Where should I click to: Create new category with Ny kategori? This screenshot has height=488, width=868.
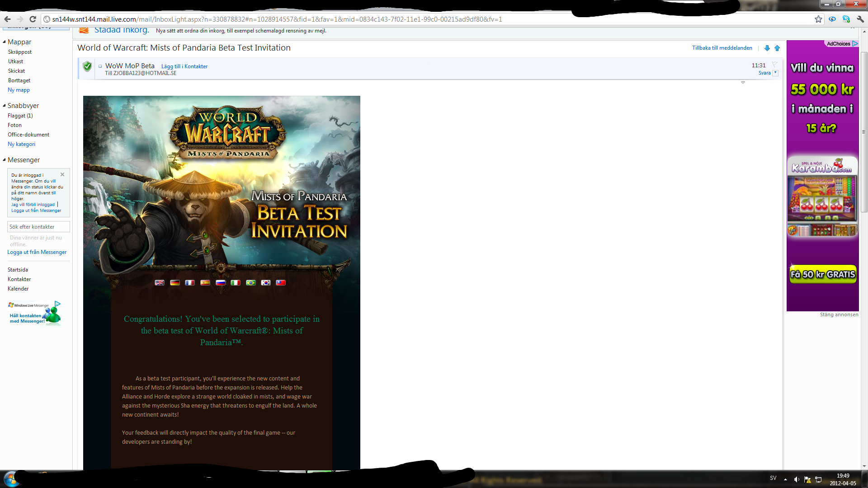21,144
